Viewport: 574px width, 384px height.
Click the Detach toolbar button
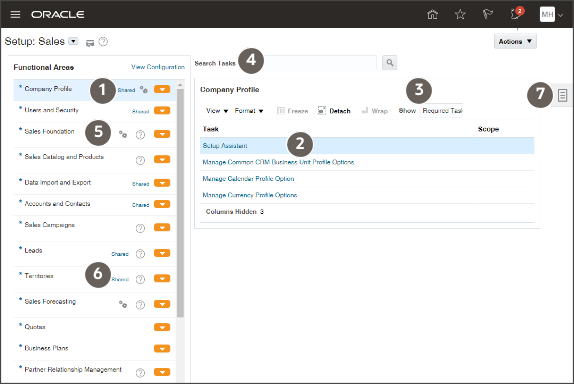(x=334, y=111)
